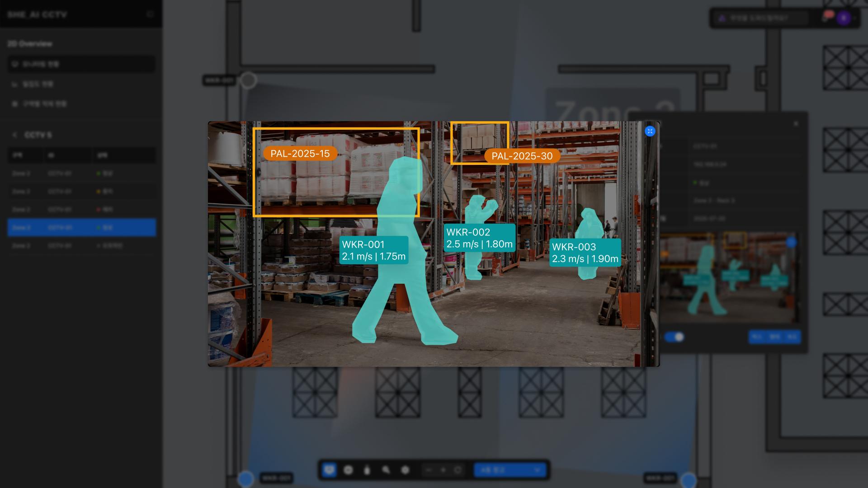Select the WKR-002 worker label

(479, 238)
